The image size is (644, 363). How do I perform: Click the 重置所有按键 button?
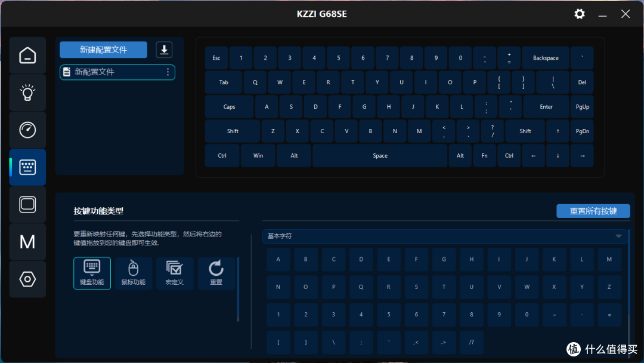[593, 211]
